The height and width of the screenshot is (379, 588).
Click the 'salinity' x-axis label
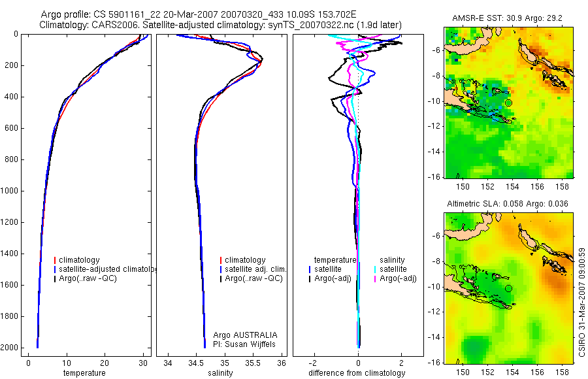[221, 373]
